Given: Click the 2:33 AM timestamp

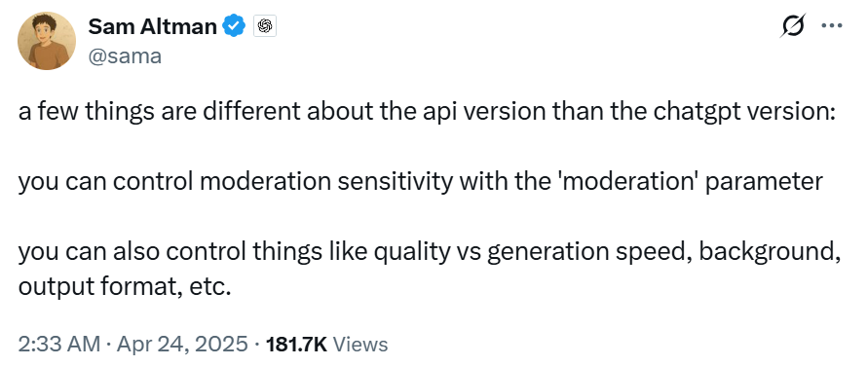Looking at the screenshot, I should 59,345.
